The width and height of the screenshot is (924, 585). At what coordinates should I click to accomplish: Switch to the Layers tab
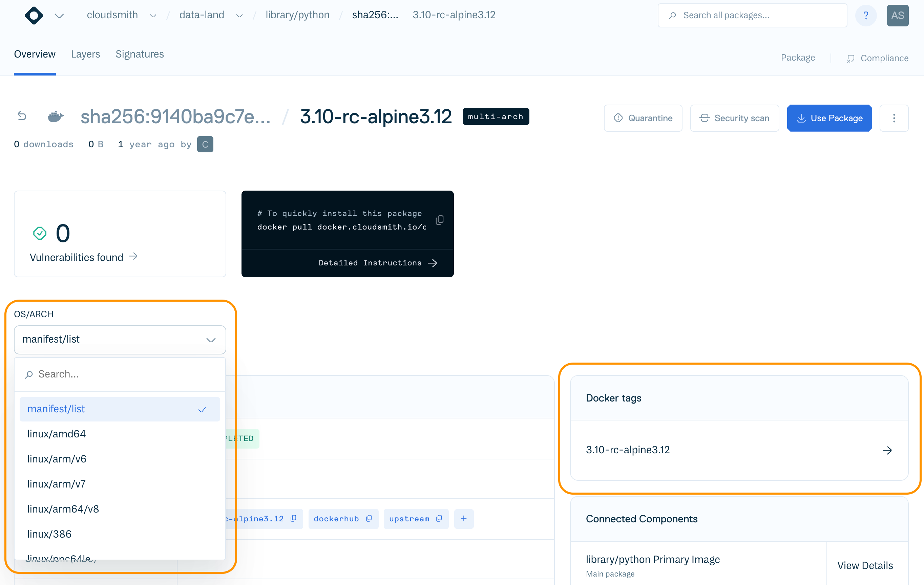pos(85,54)
